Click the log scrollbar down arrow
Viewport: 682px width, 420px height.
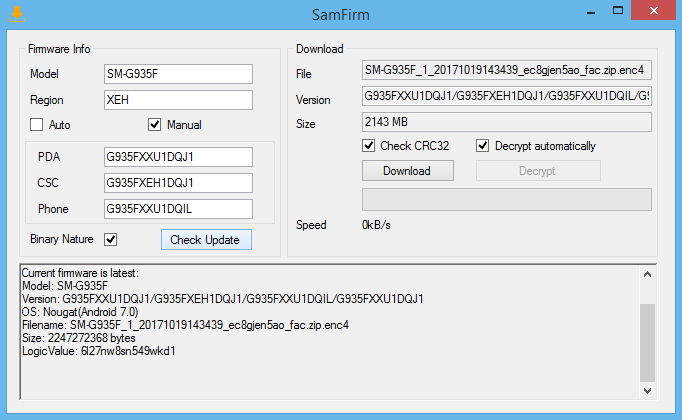tap(647, 390)
